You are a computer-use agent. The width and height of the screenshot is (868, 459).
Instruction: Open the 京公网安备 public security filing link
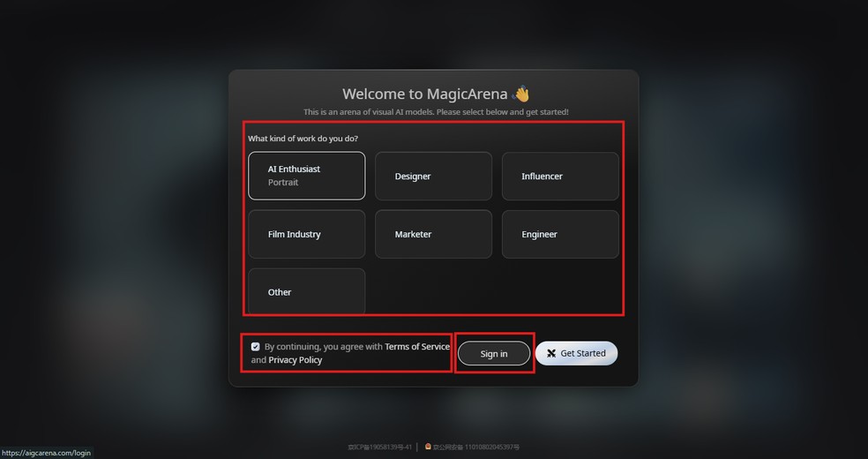(476, 447)
